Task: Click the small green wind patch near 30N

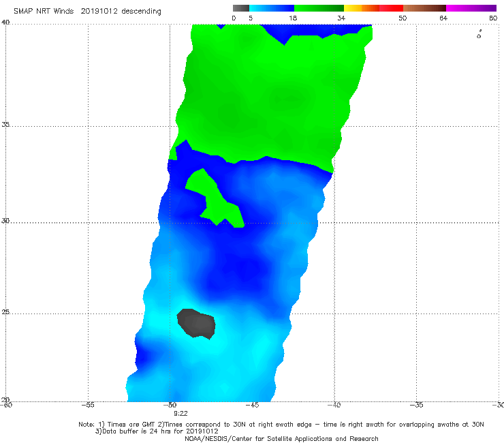Action: tap(215, 201)
